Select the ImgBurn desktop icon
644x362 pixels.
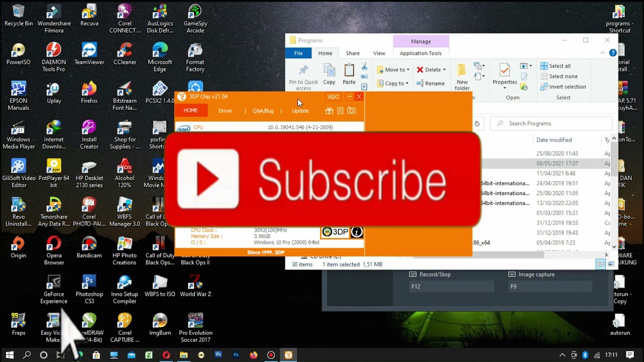coord(160,324)
